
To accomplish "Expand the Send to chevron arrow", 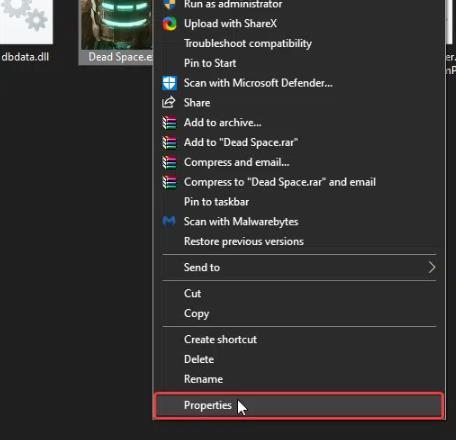I will [432, 267].
